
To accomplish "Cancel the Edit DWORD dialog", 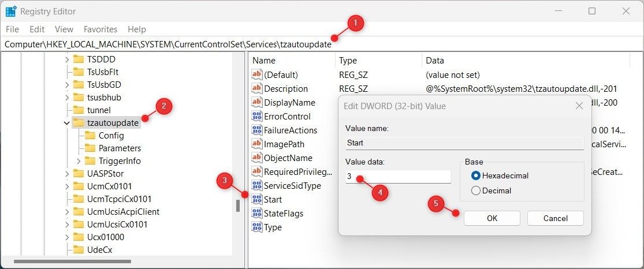I will coord(555,218).
